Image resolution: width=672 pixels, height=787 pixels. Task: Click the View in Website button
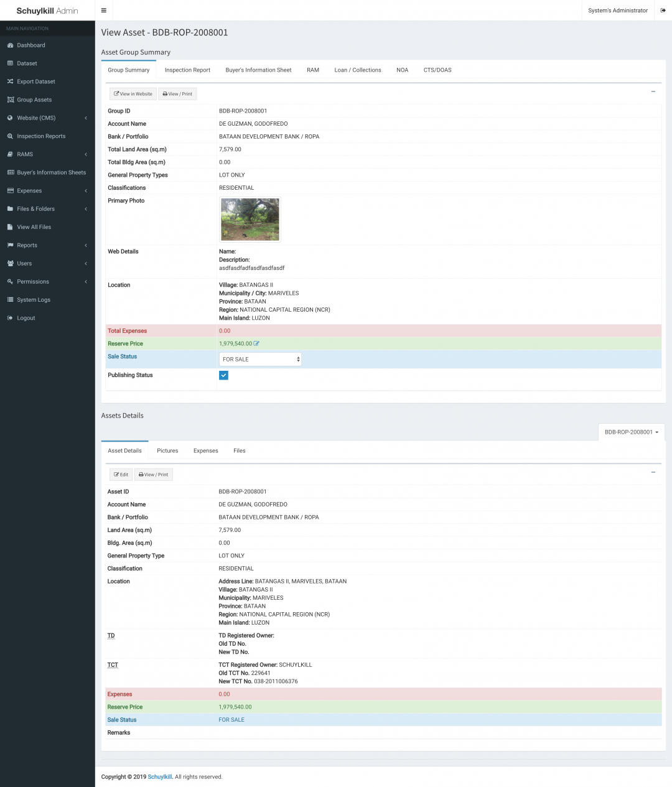tap(133, 94)
